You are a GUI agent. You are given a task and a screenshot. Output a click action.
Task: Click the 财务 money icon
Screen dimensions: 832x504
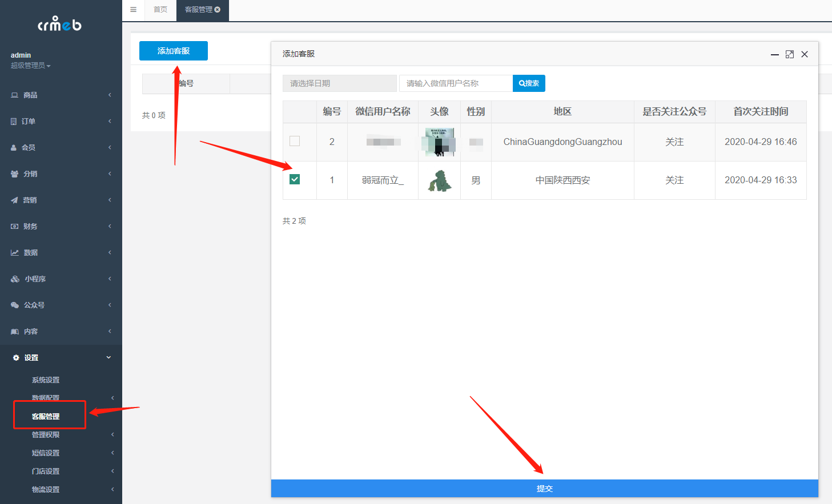15,227
